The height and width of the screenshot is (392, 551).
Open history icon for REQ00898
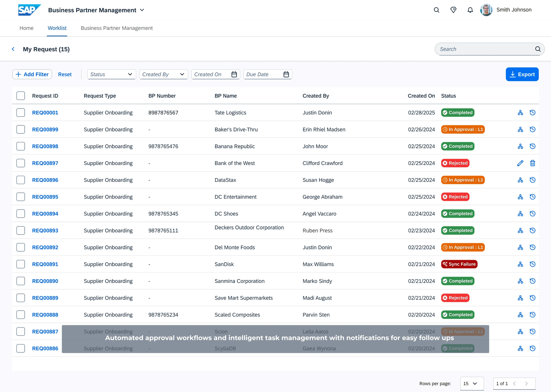pyautogui.click(x=533, y=146)
